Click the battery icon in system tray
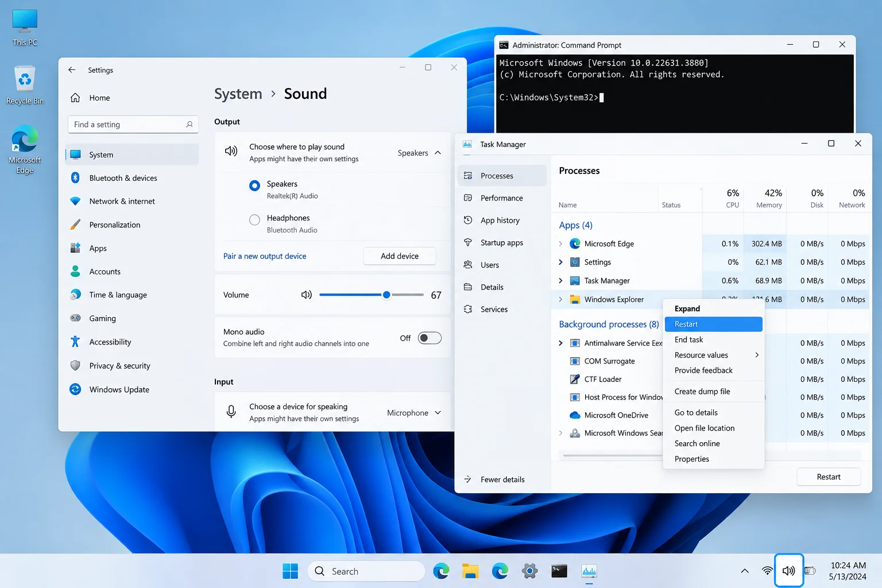 point(810,571)
